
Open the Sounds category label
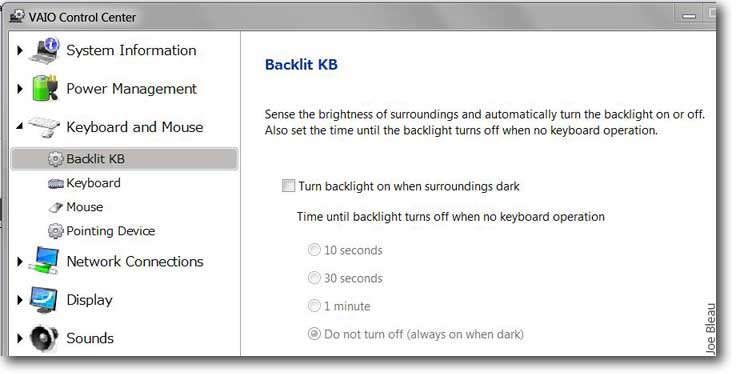coord(90,338)
